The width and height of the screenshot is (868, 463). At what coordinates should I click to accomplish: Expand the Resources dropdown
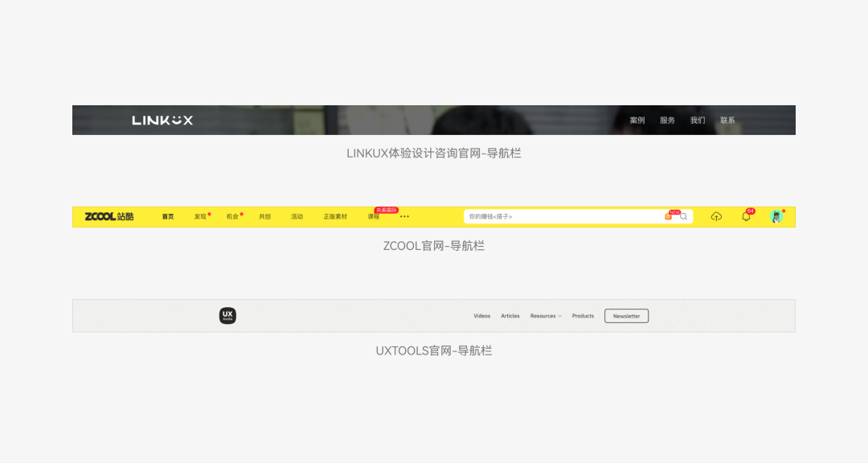[x=546, y=316]
